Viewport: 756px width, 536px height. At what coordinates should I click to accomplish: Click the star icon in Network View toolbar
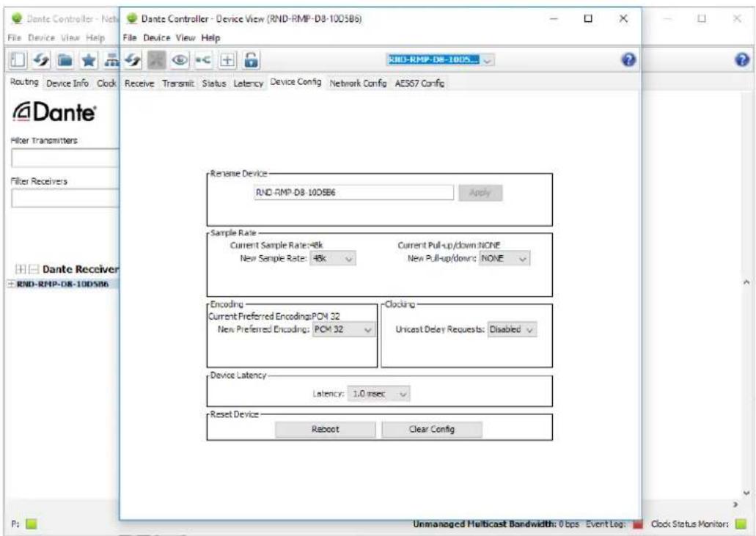(x=89, y=60)
